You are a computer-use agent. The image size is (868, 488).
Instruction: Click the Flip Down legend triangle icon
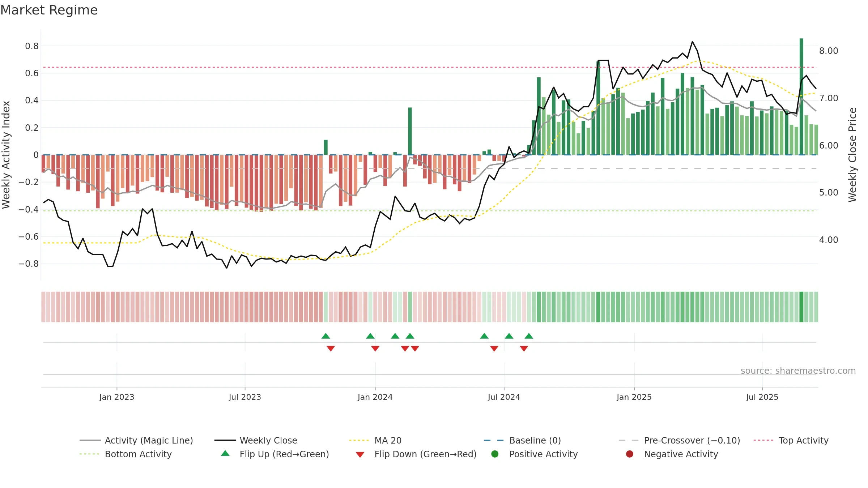360,455
